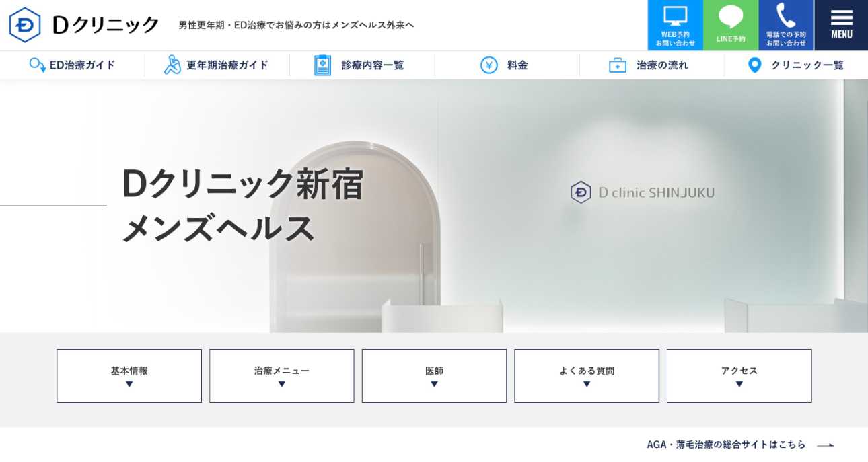Open LINE予約 speech bubble icon
The height and width of the screenshot is (462, 868).
(x=731, y=17)
